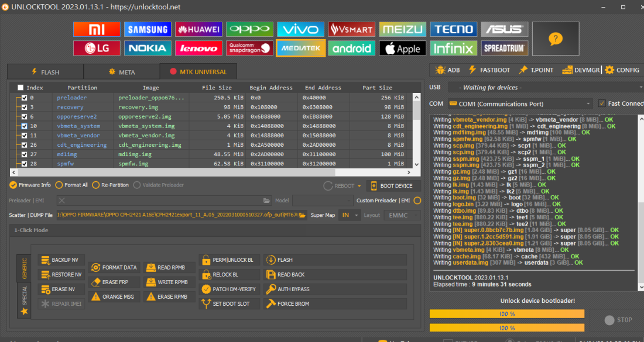Open the T.POINT test point tool
The image size is (644, 342).
click(536, 70)
